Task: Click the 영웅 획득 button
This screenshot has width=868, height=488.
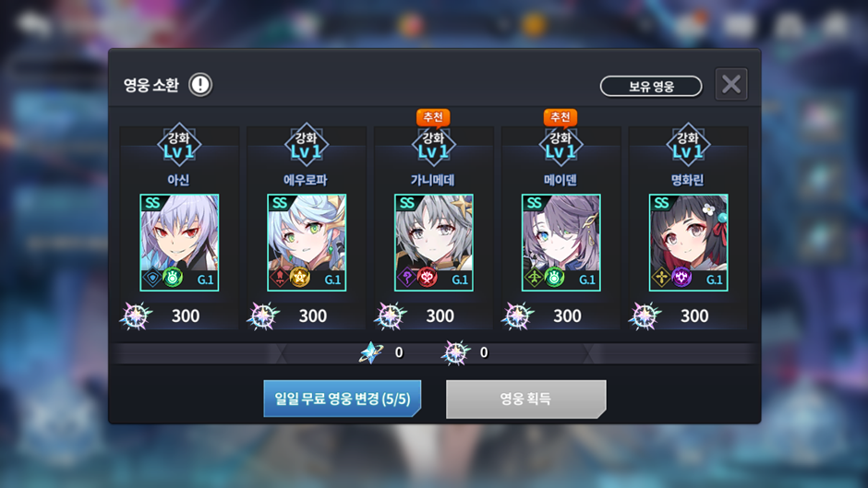Action: 526,399
